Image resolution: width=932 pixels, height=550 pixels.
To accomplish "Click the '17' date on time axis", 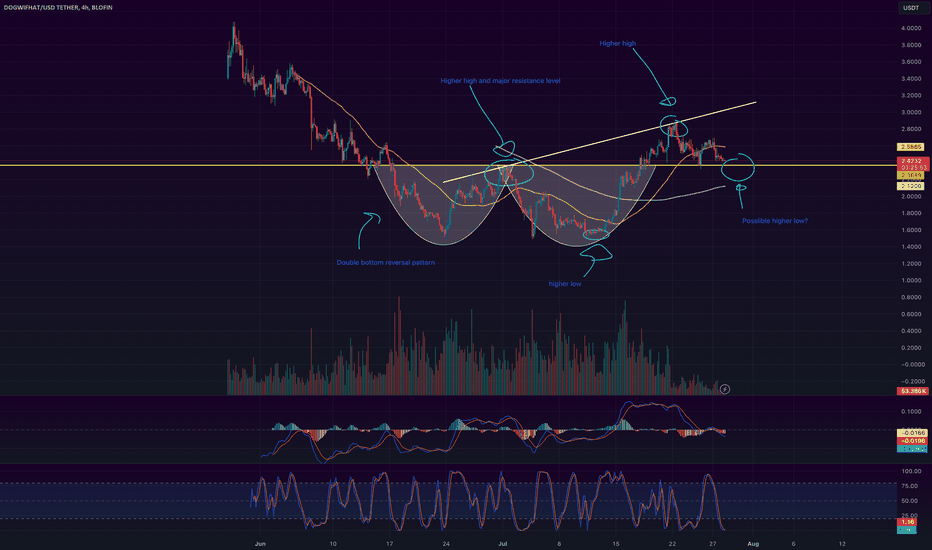I will click(389, 543).
